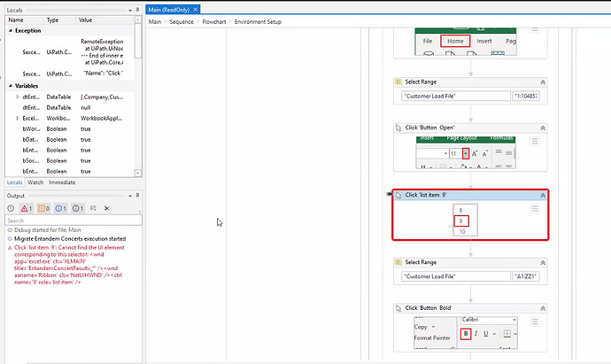Collapse the Click 'Button Open' activity
The width and height of the screenshot is (611, 364).
tap(543, 128)
